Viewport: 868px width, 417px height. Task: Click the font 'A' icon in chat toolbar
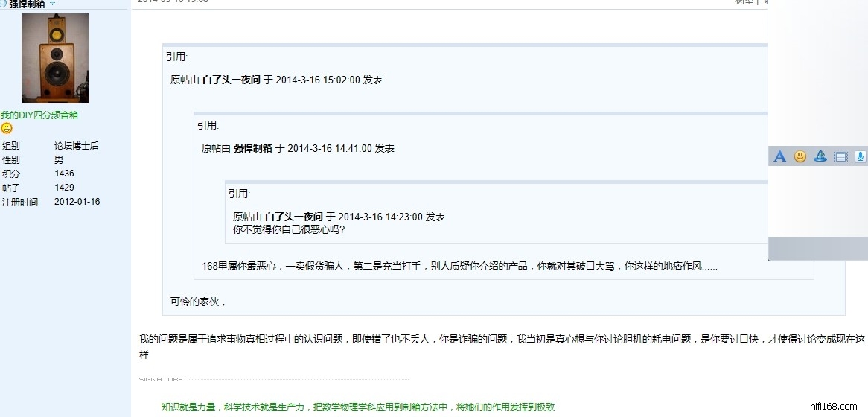point(779,156)
